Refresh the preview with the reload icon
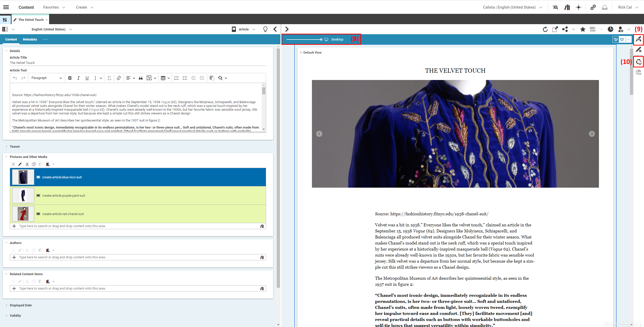The width and height of the screenshot is (644, 327). 545,29
